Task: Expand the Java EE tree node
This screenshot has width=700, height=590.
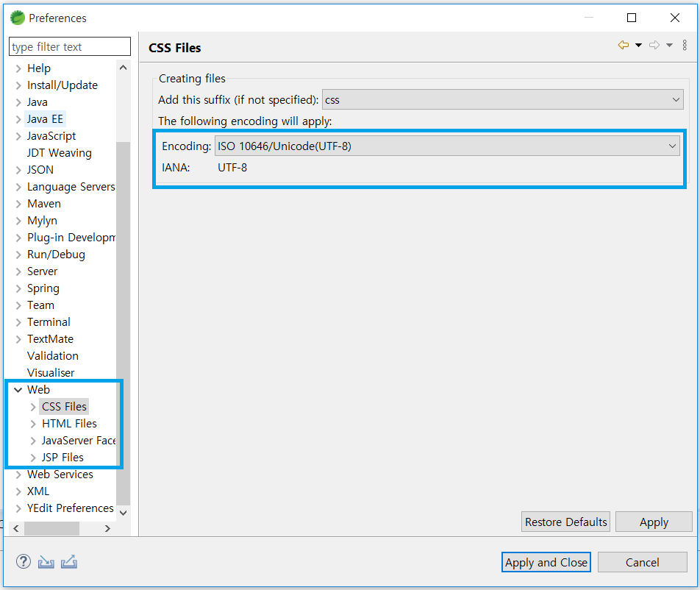Action: pos(18,119)
